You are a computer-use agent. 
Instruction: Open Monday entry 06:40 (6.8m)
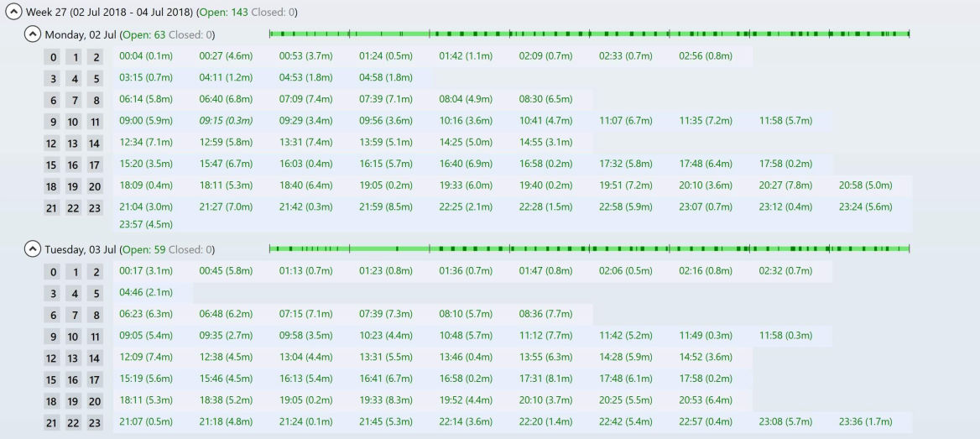tap(227, 99)
